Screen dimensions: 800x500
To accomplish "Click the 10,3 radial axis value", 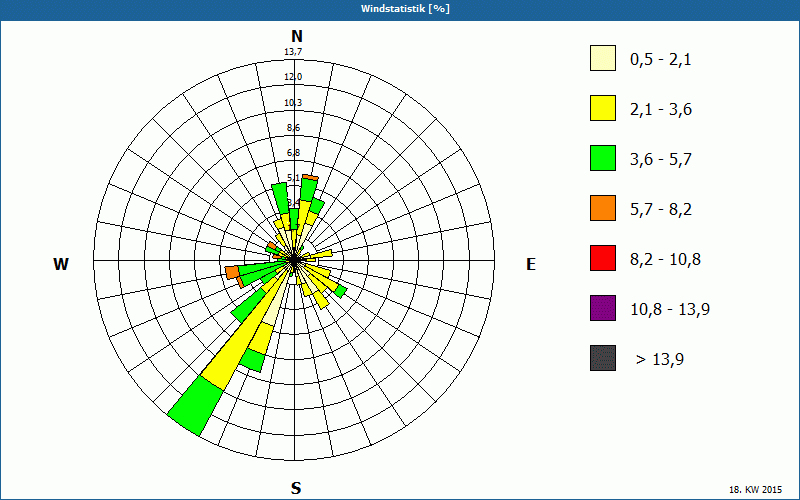I will point(293,103).
